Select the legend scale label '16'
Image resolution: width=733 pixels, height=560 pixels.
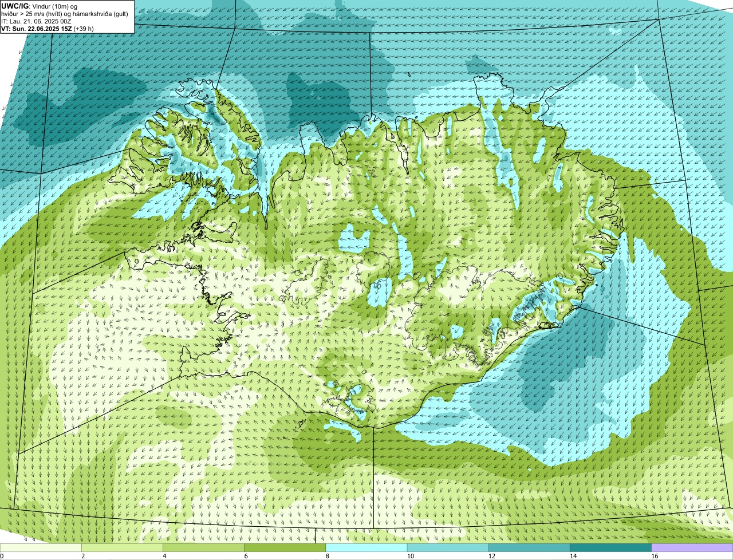pyautogui.click(x=654, y=556)
